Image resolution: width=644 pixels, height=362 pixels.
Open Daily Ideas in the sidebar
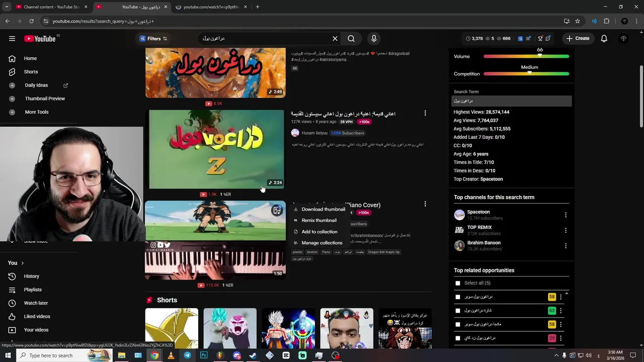pos(36,85)
